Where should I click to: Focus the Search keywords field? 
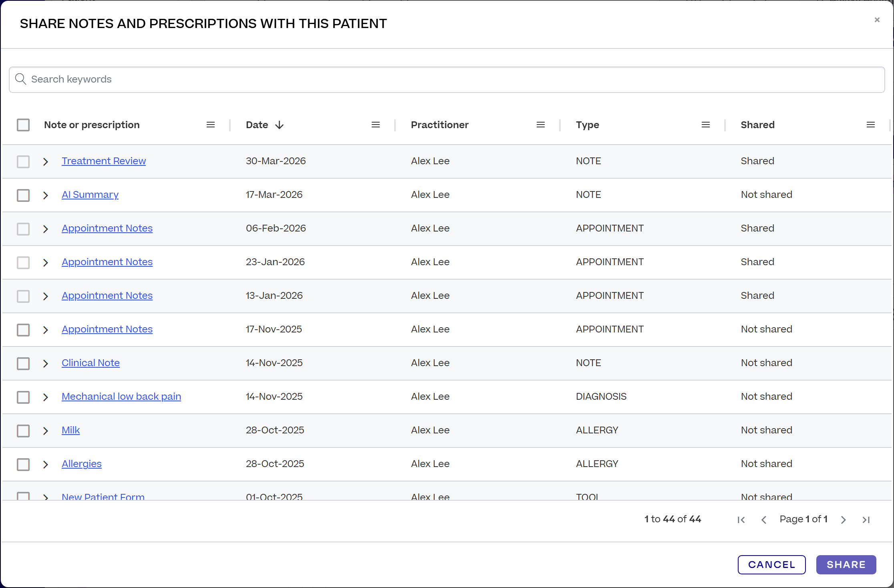(x=447, y=80)
